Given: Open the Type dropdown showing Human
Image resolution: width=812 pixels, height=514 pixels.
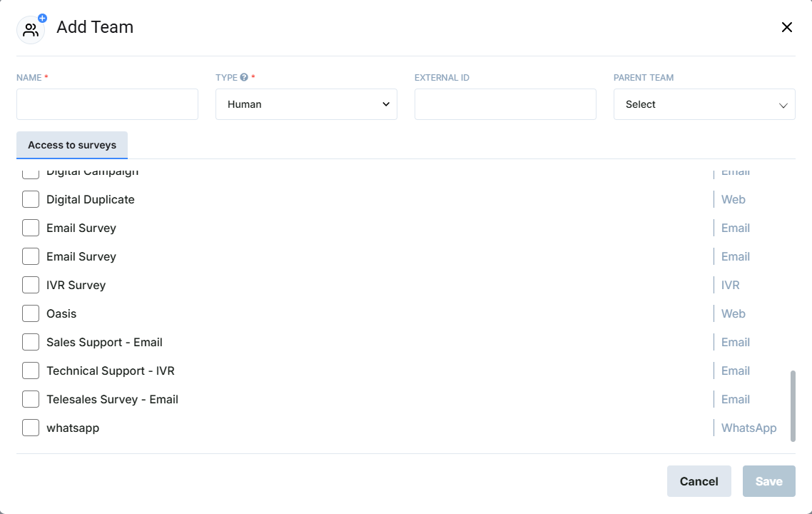Looking at the screenshot, I should (x=306, y=104).
